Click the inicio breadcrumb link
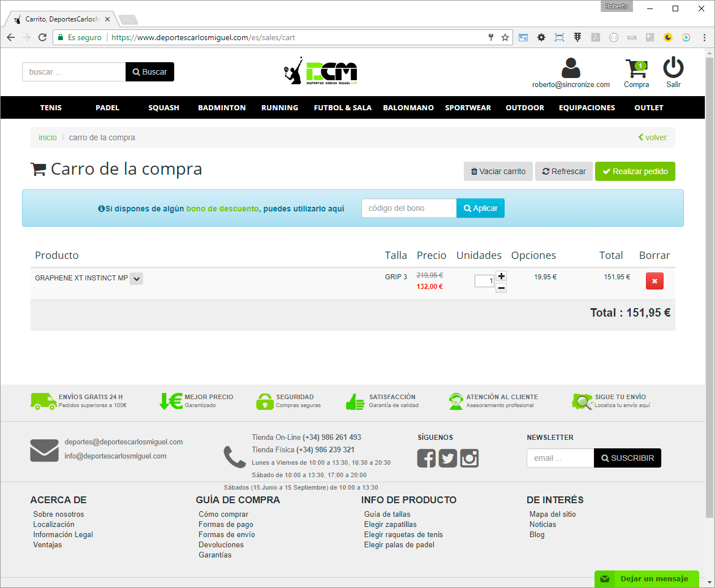The image size is (715, 588). pyautogui.click(x=48, y=137)
